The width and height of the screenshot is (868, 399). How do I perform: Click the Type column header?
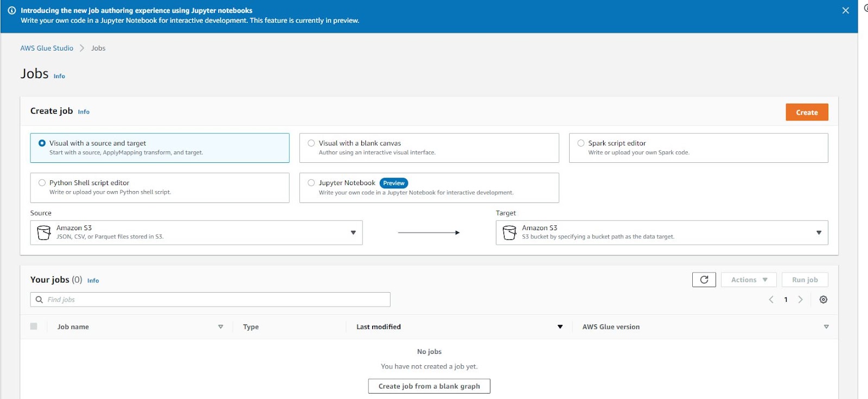(x=251, y=327)
